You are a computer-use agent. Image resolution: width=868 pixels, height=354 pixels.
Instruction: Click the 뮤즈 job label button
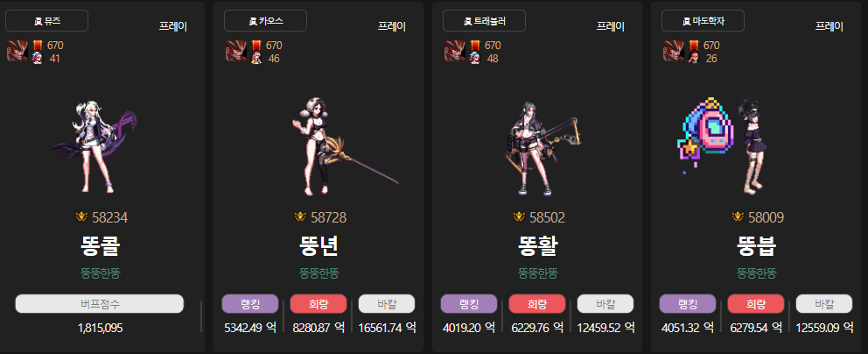point(47,21)
